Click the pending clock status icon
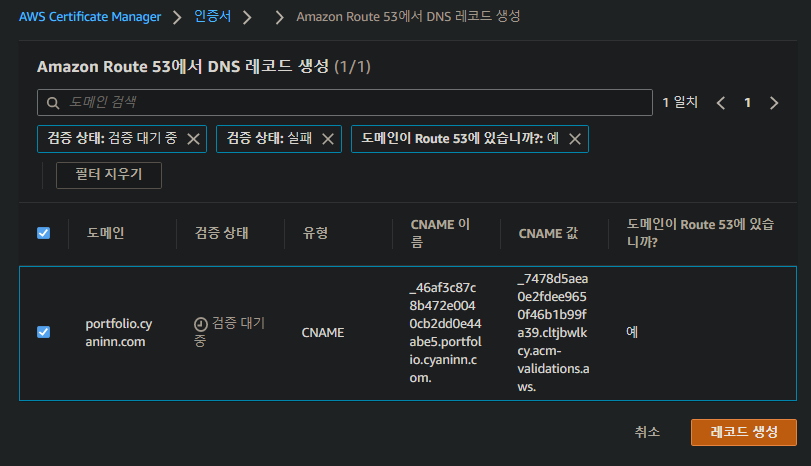811x466 pixels. [x=201, y=324]
